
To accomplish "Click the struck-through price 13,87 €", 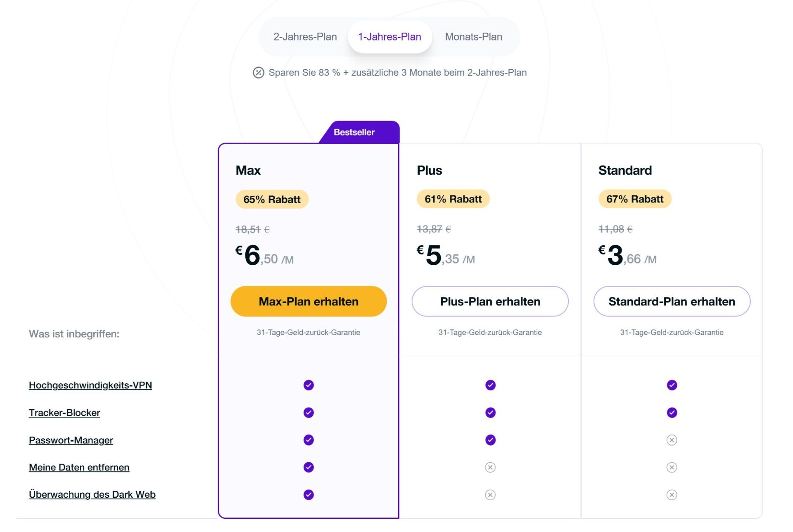I will (x=434, y=229).
